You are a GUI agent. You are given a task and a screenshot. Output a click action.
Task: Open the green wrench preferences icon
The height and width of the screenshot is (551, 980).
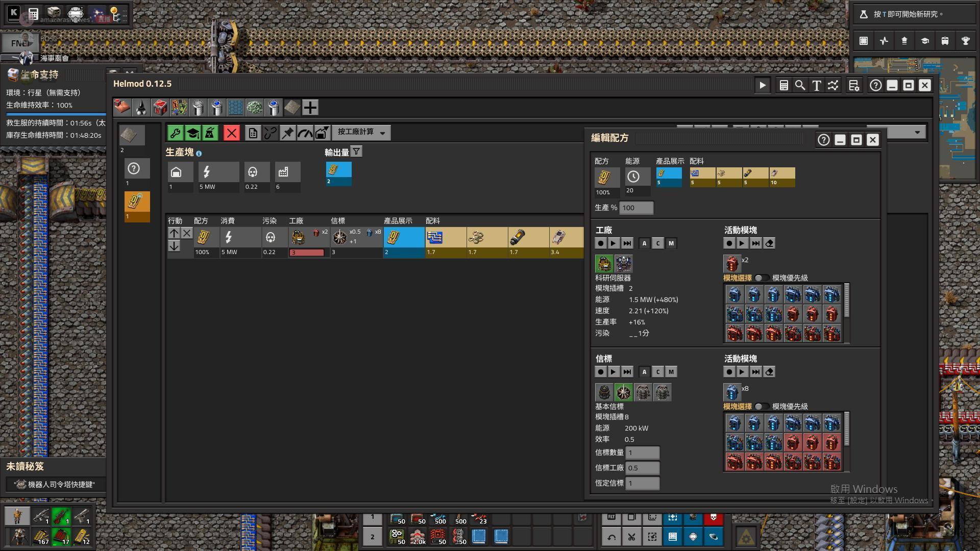pos(176,133)
